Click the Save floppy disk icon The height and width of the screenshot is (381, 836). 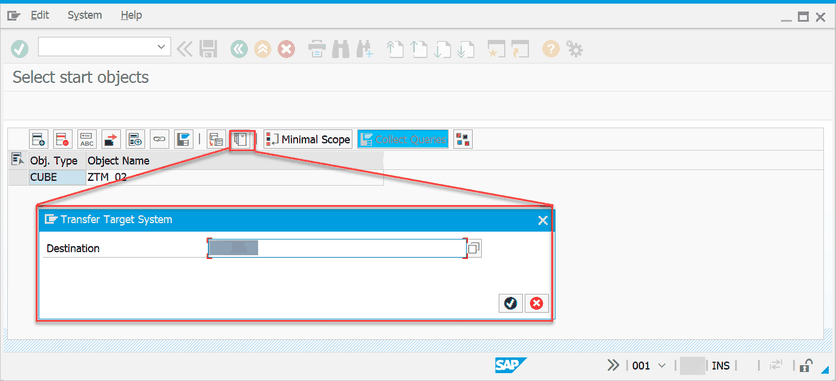[x=208, y=49]
